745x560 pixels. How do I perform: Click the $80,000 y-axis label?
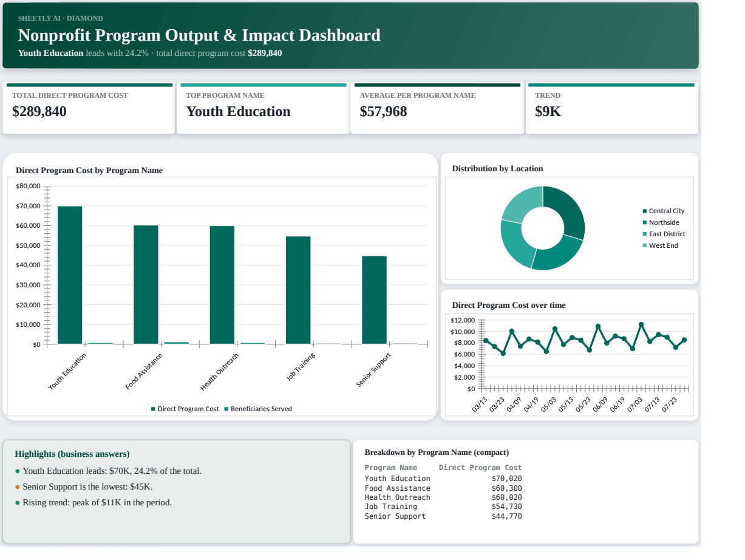click(x=29, y=186)
